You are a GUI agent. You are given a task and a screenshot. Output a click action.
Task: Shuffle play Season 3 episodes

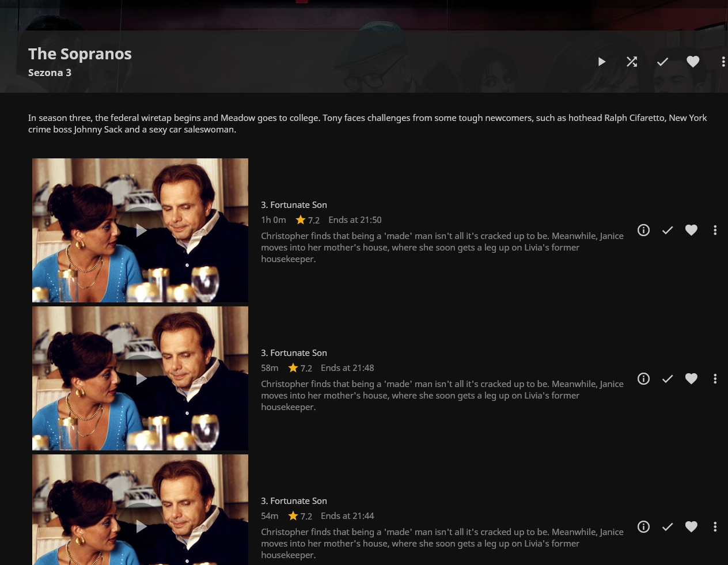coord(632,62)
